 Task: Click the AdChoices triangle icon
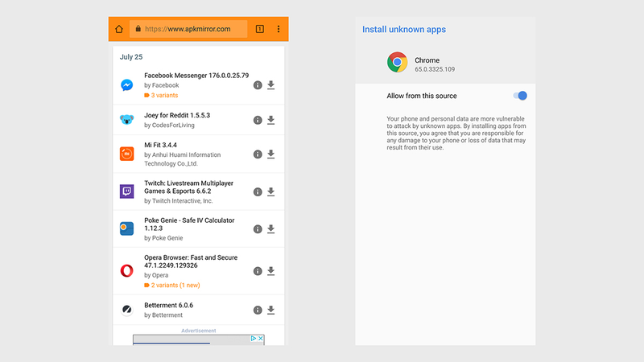[254, 338]
